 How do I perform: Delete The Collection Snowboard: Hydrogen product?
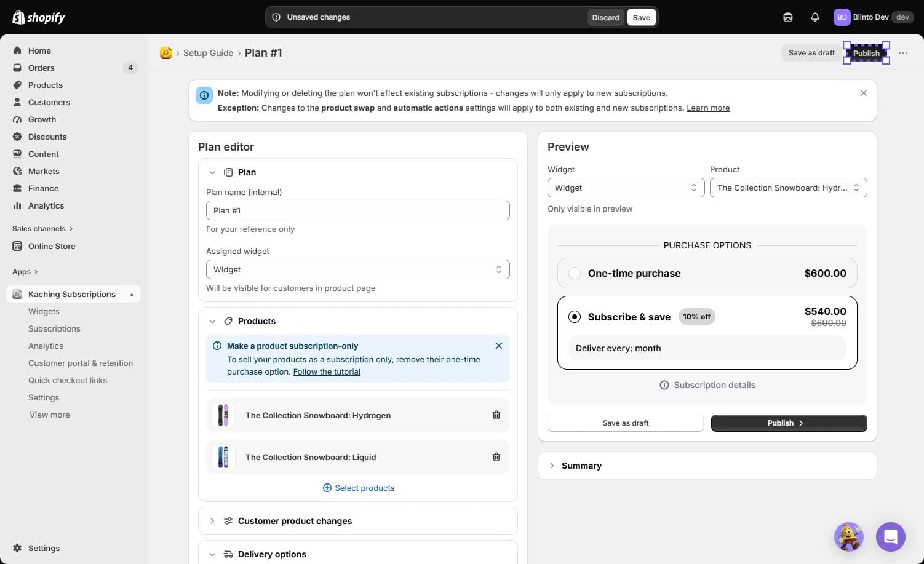496,415
